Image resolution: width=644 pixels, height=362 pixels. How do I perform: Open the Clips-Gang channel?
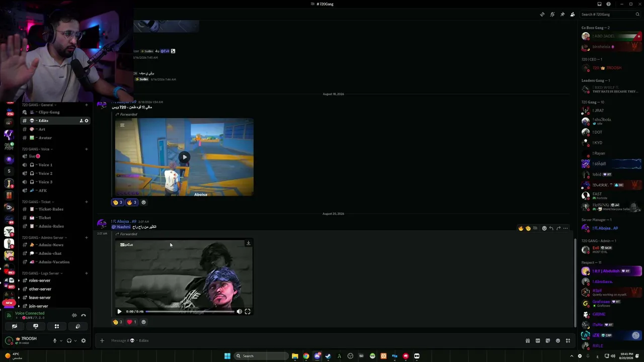(55, 112)
